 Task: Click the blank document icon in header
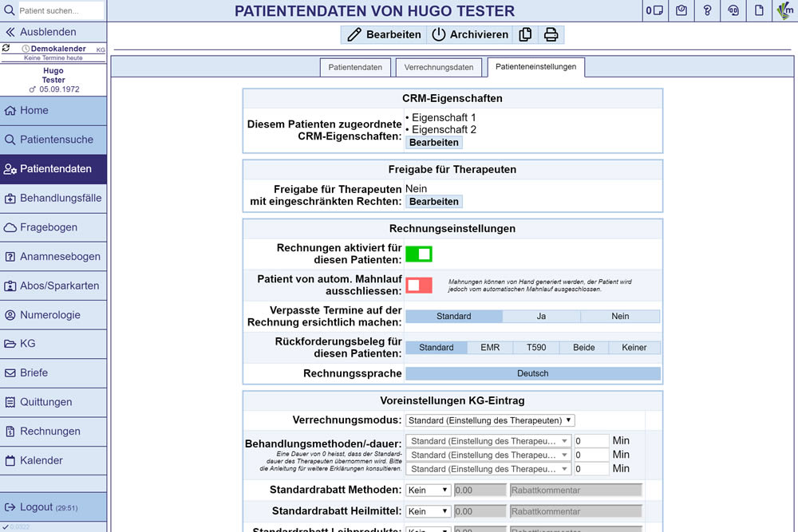tap(760, 10)
